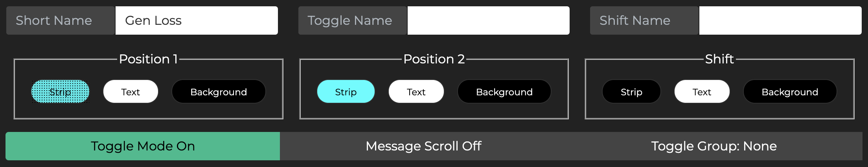Click the Shift Name label
The image size is (868, 167).
pos(634,20)
